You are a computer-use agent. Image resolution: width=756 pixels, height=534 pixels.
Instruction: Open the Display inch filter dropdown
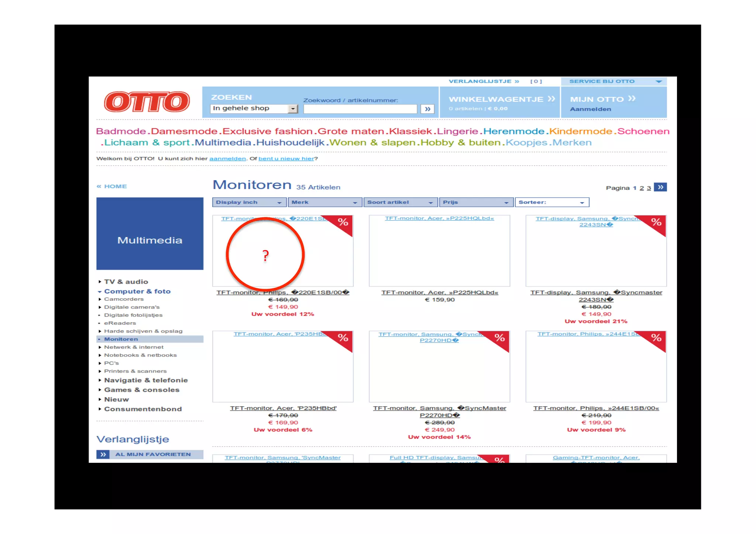(249, 202)
